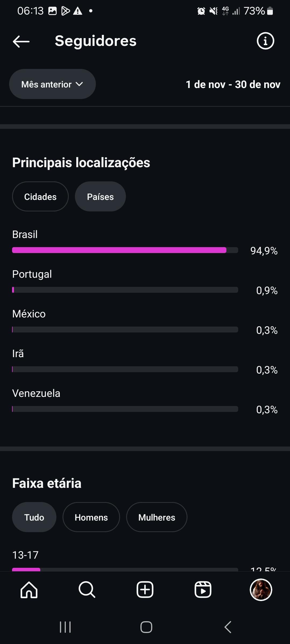Tap the Brasil percentage bar
290x644 pixels.
[x=125, y=250]
